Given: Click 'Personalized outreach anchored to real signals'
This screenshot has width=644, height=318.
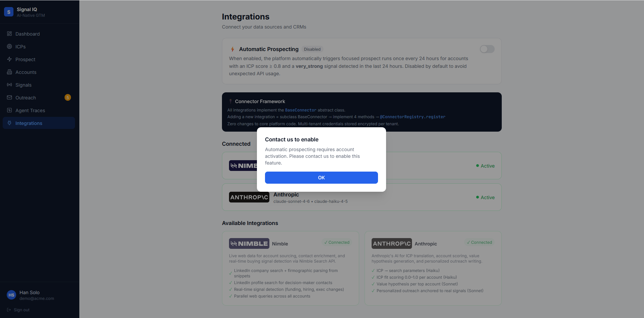Looking at the screenshot, I should click(430, 291).
